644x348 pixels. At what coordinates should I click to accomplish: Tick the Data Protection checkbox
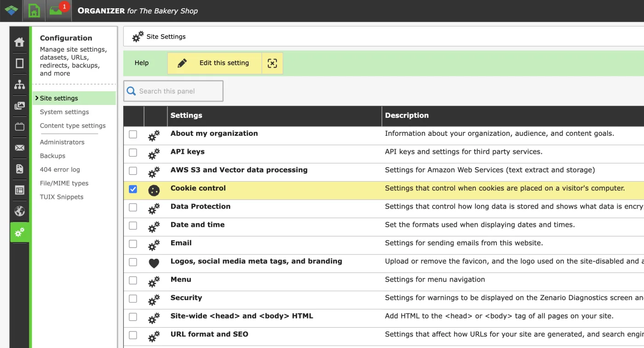[133, 207]
